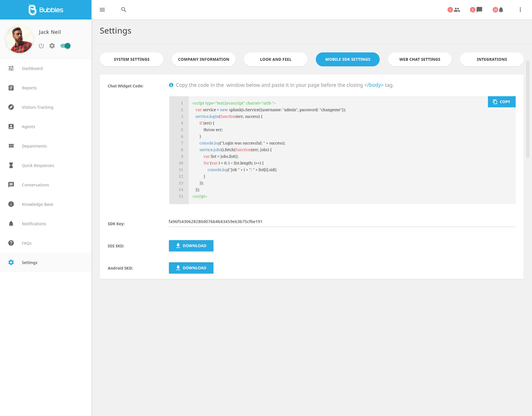Image resolution: width=532 pixels, height=416 pixels.
Task: Click the power logout icon under Jack Neil
Action: pyautogui.click(x=41, y=46)
